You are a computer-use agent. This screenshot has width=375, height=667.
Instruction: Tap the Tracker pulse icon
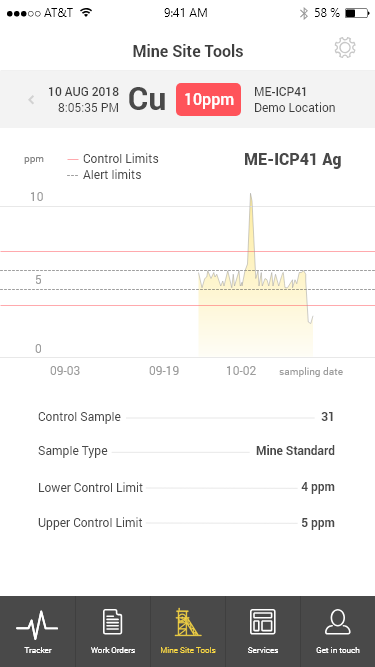coord(37,624)
